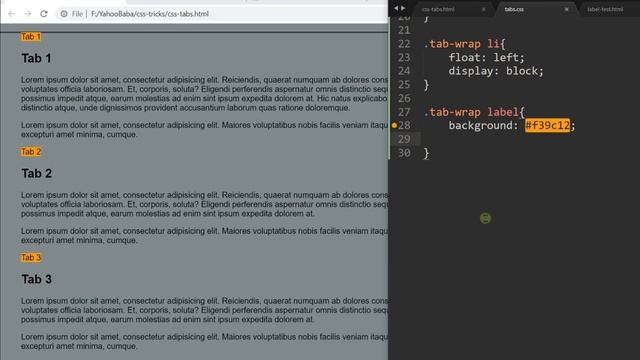640x360 pixels.
Task: Go back in the browser
Action: 11,14
